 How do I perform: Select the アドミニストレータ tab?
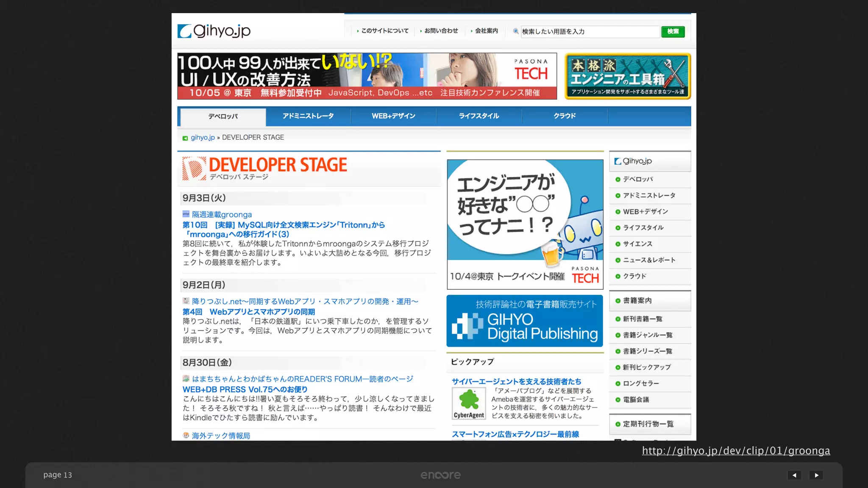(308, 116)
